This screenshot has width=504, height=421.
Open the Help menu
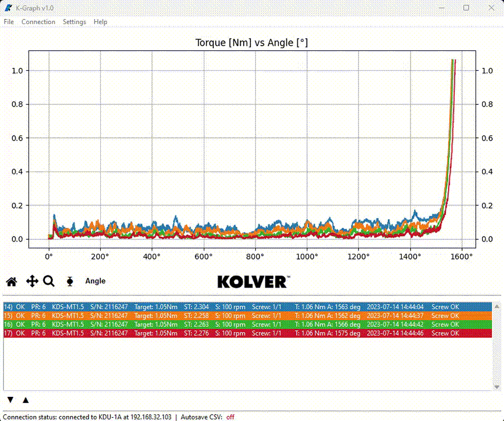click(x=100, y=22)
